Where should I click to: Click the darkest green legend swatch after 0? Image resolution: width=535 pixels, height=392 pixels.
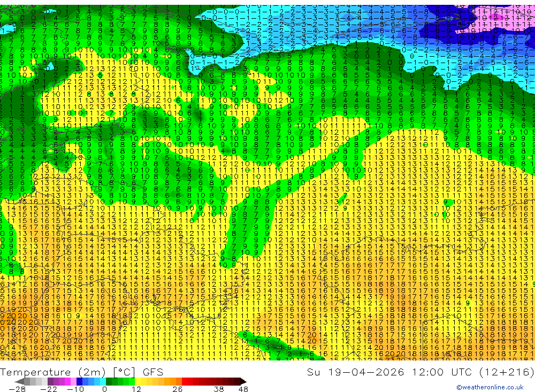[109, 381]
